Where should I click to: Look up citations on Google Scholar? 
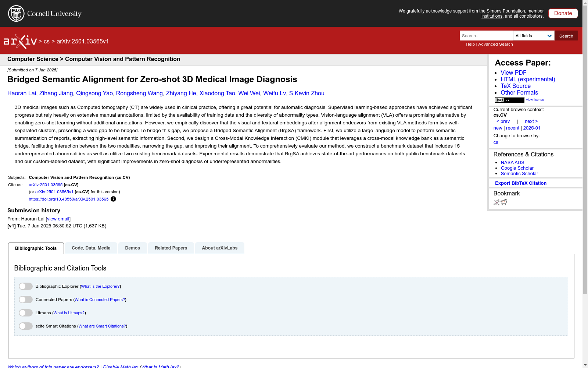point(517,168)
